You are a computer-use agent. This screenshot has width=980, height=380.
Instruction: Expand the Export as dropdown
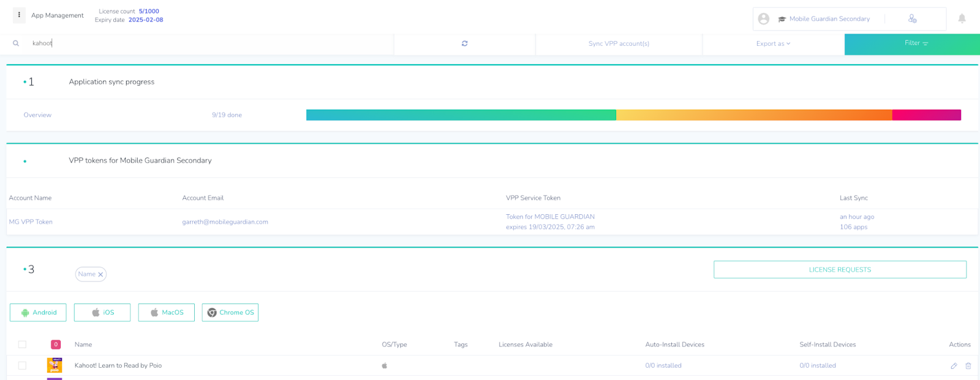tap(773, 43)
